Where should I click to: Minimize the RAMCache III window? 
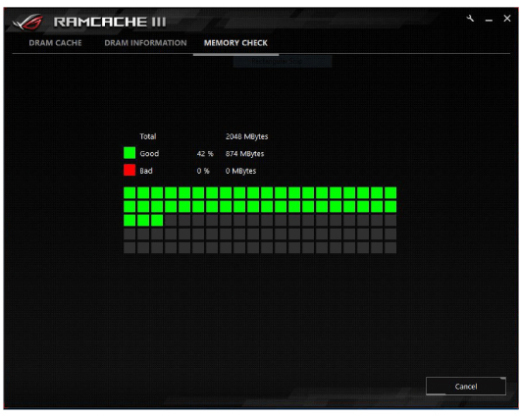489,21
